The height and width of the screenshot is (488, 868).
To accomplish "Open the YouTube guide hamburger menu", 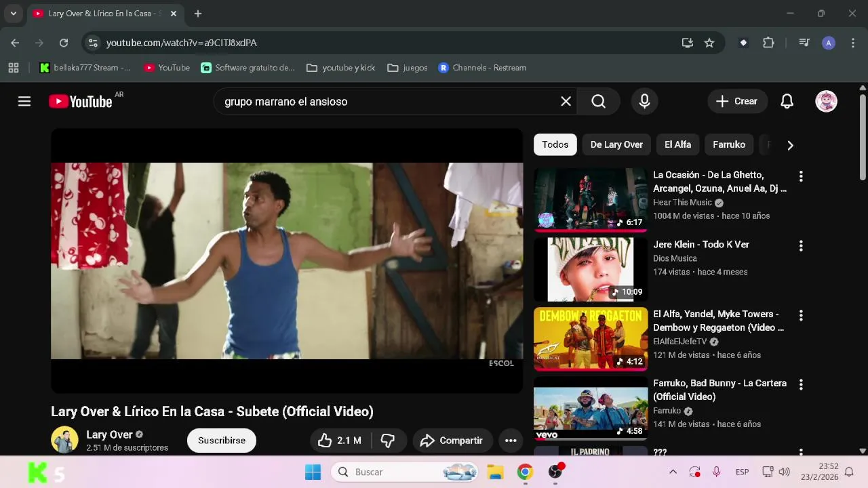I will click(x=24, y=102).
